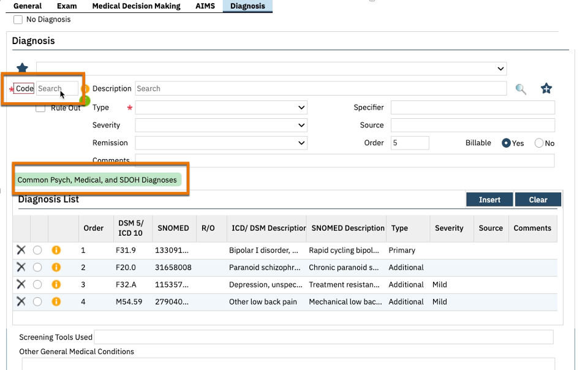
Task: Click the Code search input field
Action: coord(57,89)
